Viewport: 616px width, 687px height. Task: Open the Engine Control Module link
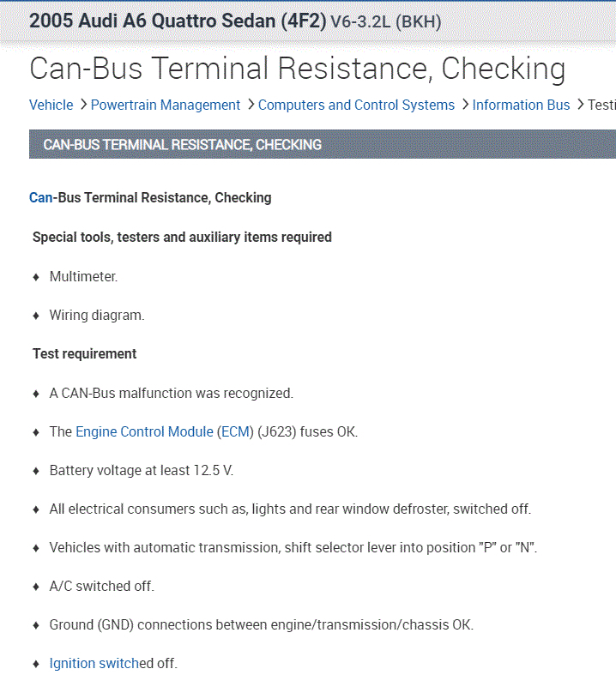coord(144,431)
